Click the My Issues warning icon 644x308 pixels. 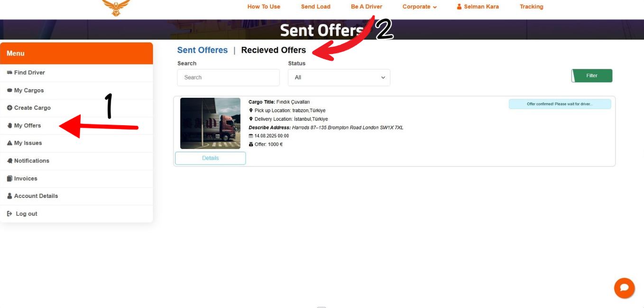pyautogui.click(x=9, y=143)
